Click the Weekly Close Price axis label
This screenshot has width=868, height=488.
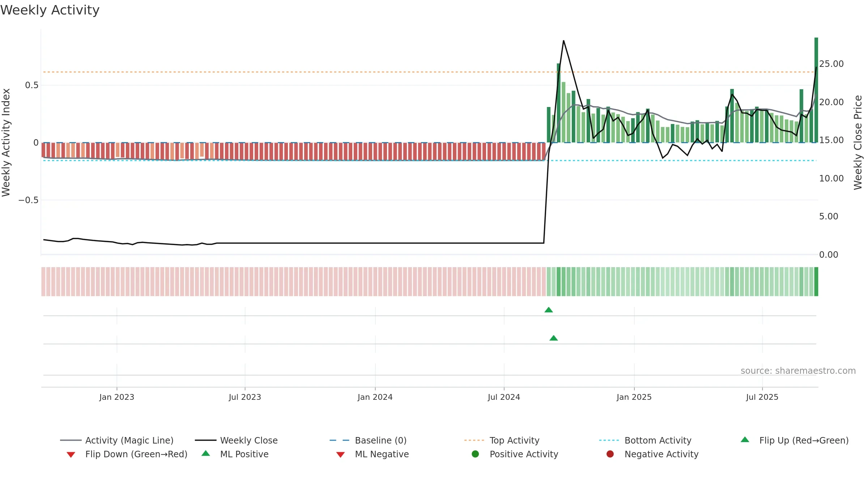pos(858,142)
